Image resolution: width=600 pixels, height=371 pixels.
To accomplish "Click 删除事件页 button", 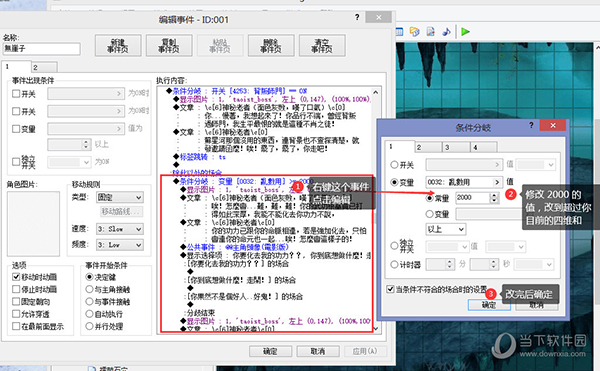I will coord(271,46).
